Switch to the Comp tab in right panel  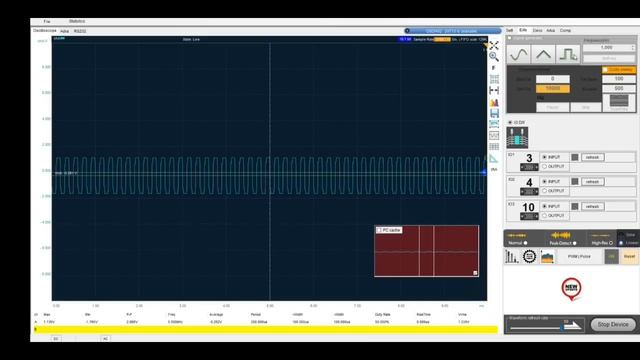(565, 31)
